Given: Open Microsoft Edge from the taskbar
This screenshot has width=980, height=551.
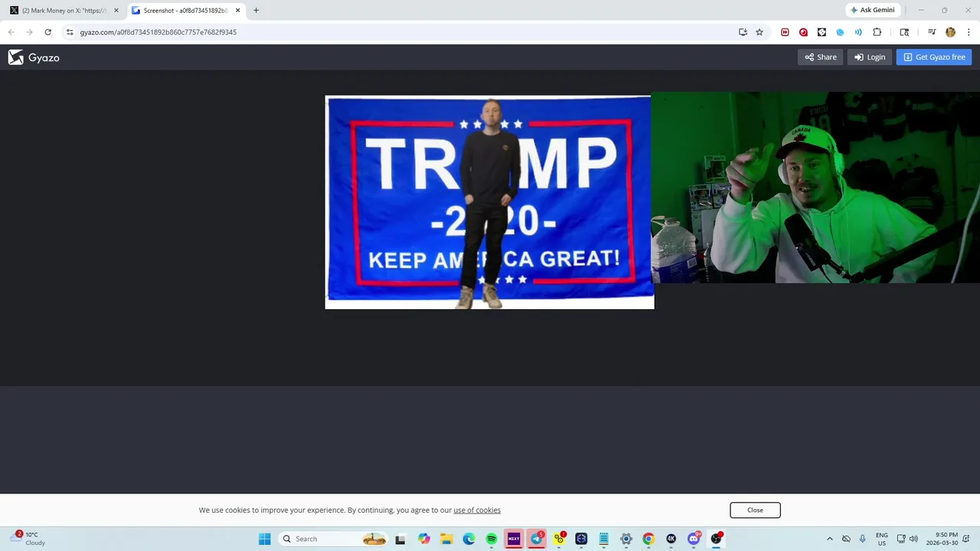Looking at the screenshot, I should point(469,539).
